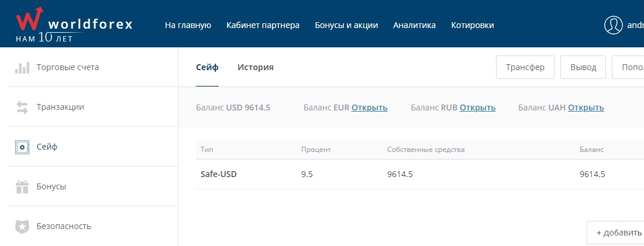The image size is (644, 246).
Task: Switch to the История tab
Action: point(256,67)
